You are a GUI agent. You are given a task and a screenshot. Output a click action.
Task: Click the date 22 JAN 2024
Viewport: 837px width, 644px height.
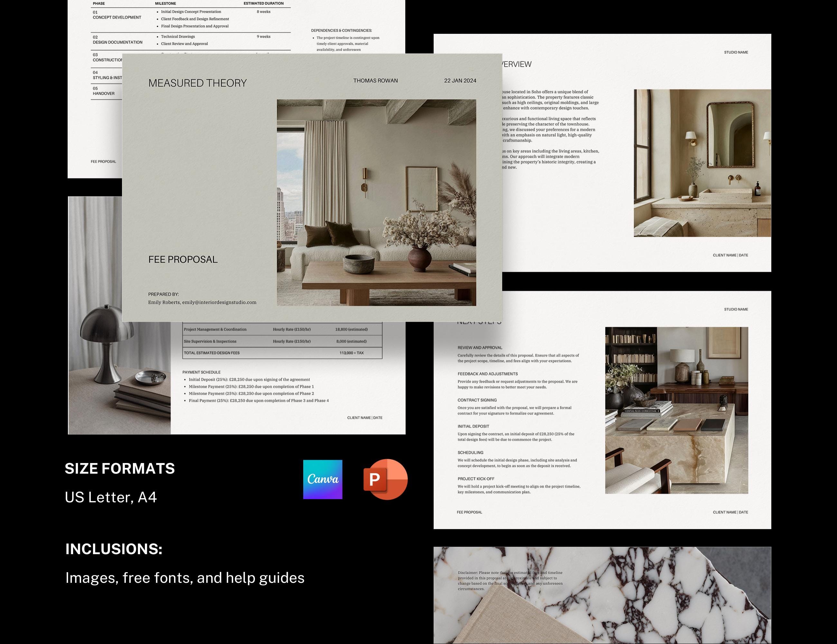tap(460, 80)
